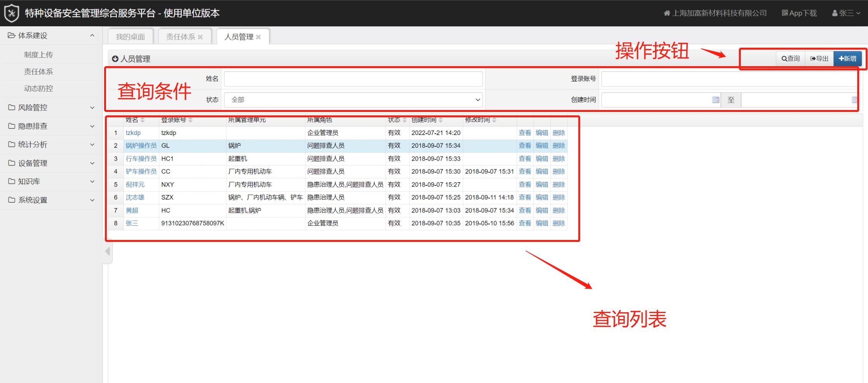Expand the 知识库 sidebar section
This screenshot has width=868, height=383.
(x=51, y=182)
